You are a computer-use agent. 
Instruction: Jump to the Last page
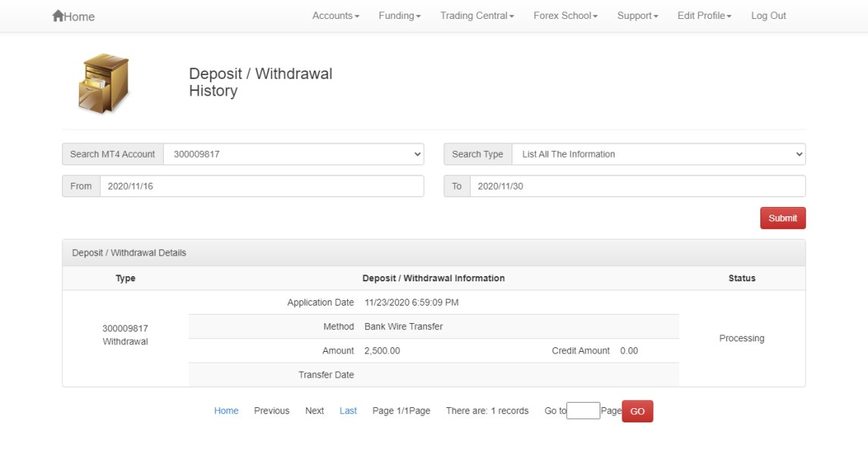pos(348,411)
